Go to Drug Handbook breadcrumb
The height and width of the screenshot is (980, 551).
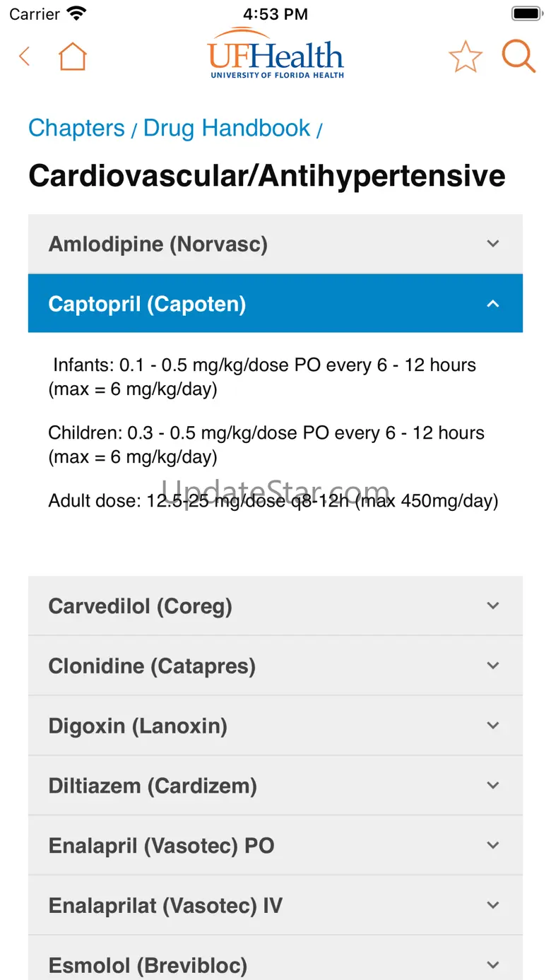pos(226,128)
